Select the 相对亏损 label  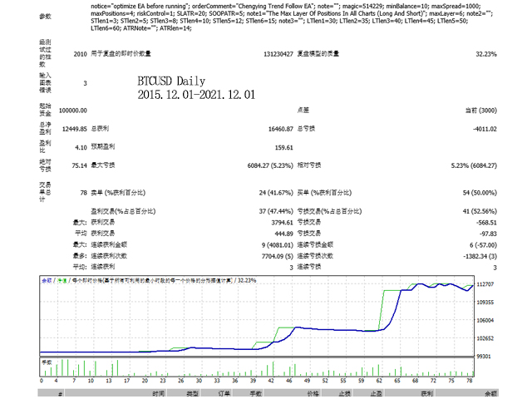(x=309, y=165)
